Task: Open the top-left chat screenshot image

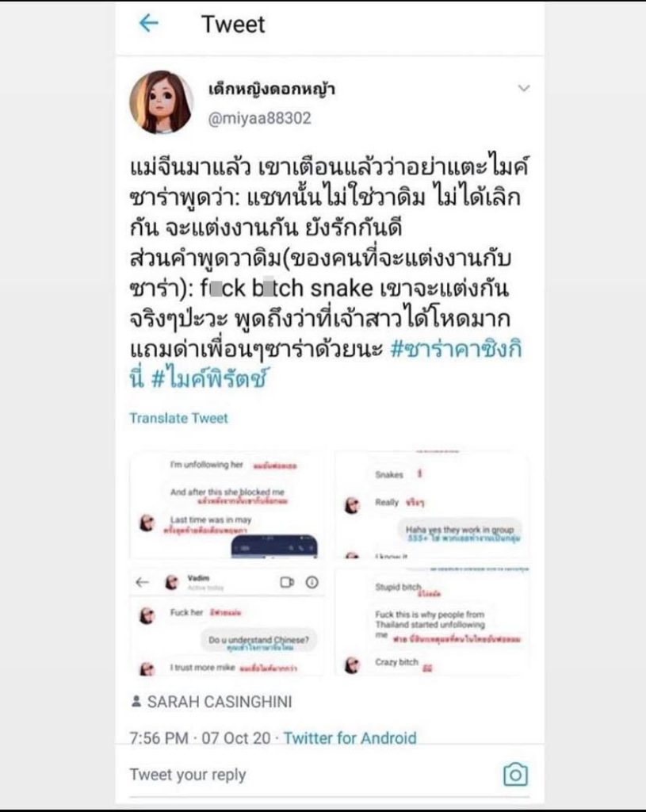Action: (x=227, y=505)
